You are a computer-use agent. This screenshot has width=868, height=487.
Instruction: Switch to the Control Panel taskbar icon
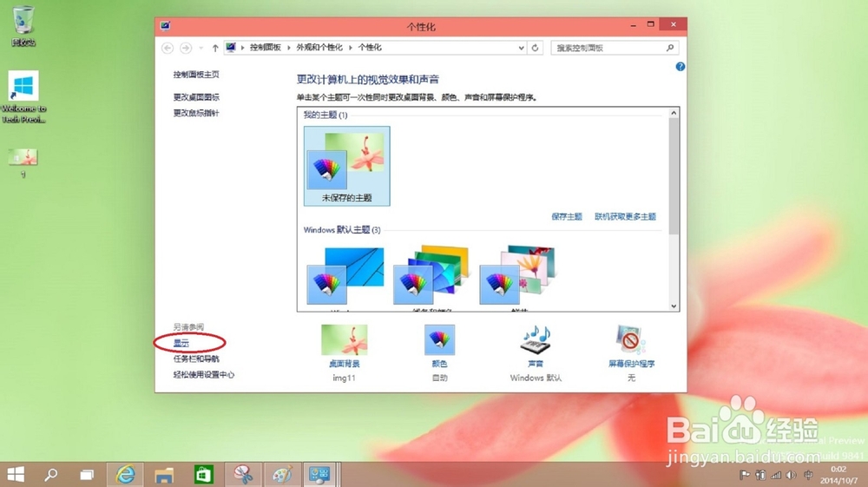coord(320,474)
